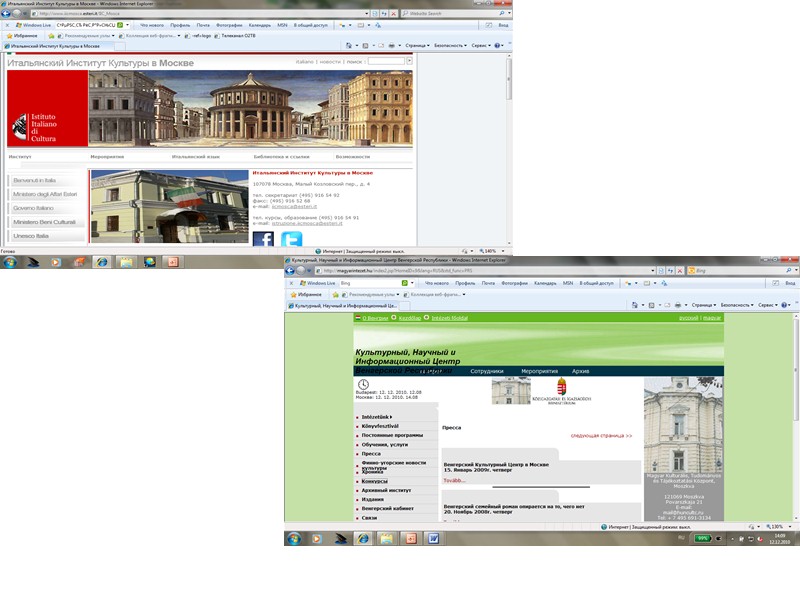
Task: Click Ministero degli Affari Esteri sidebar link
Action: 45,194
